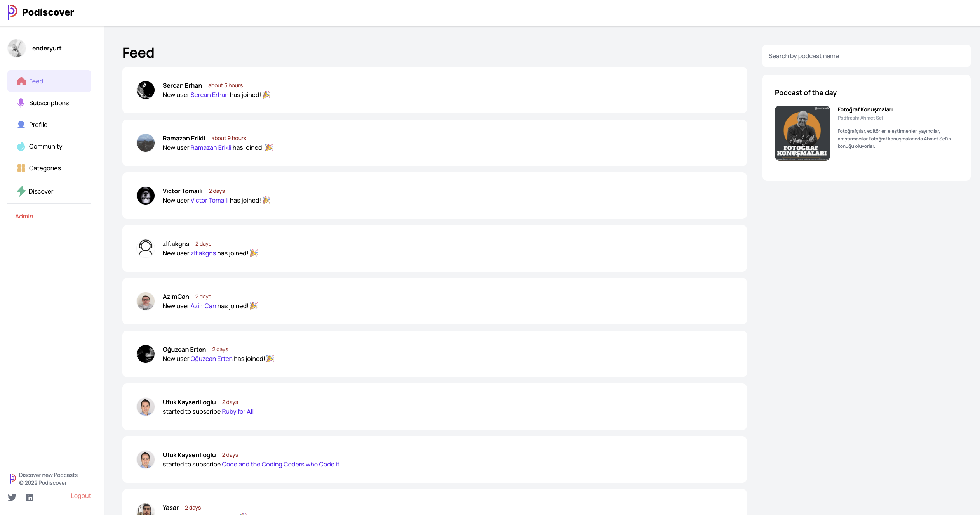
Task: Click the Subscriptions microphone icon
Action: 21,103
